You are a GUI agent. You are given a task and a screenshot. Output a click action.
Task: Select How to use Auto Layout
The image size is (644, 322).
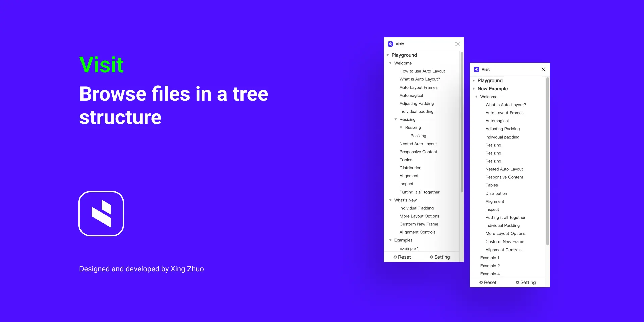[x=422, y=71]
